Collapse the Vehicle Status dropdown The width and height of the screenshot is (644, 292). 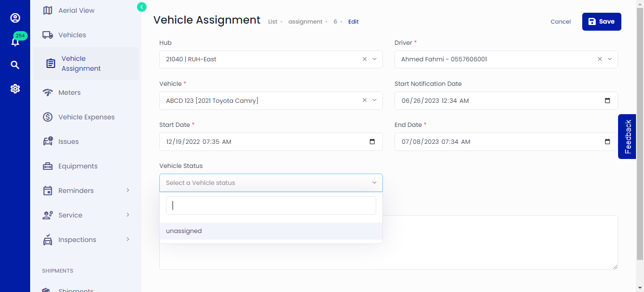pyautogui.click(x=374, y=183)
